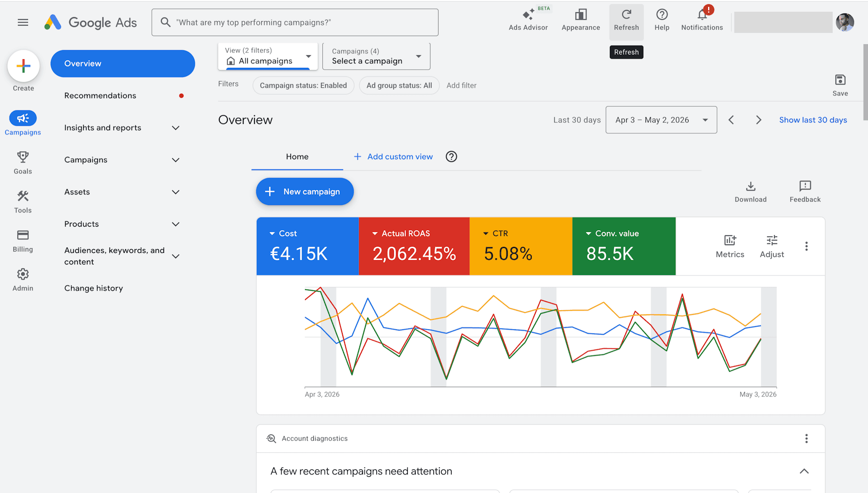Open custom view help icon

pyautogui.click(x=451, y=156)
